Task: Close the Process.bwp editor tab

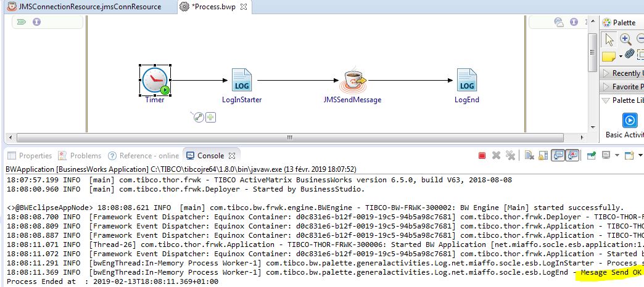Action: (x=244, y=7)
